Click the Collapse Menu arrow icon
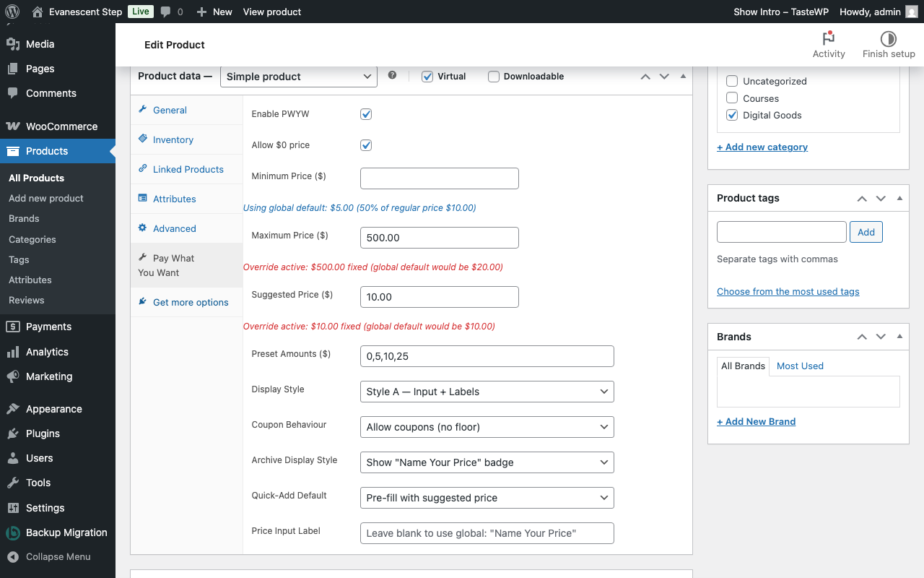The width and height of the screenshot is (924, 578). tap(13, 557)
